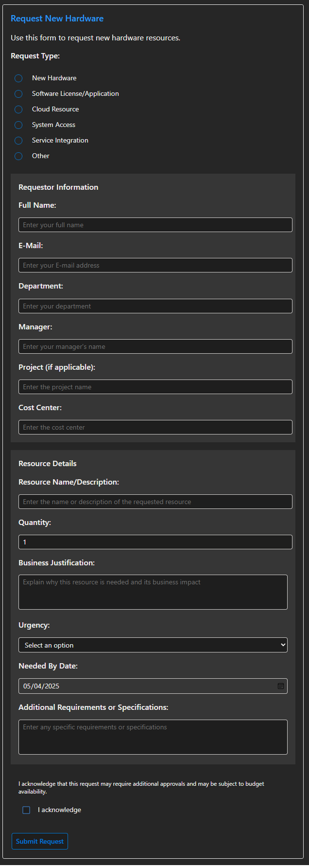Click the Cost Center field
The image size is (309, 868).
click(x=155, y=427)
